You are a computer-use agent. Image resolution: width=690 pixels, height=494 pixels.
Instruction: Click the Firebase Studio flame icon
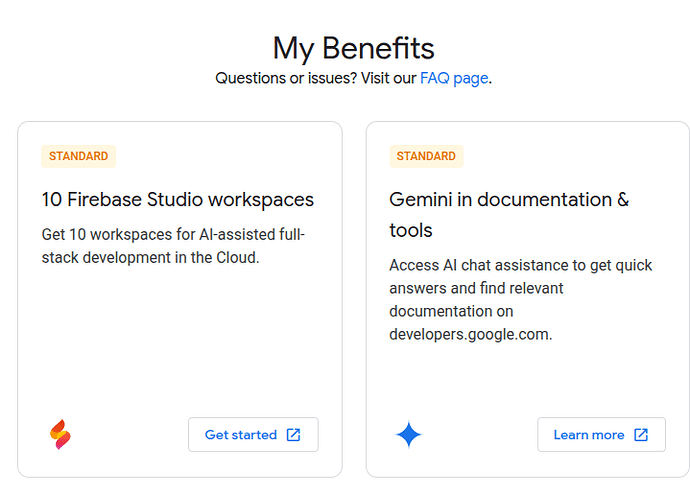[x=62, y=434]
